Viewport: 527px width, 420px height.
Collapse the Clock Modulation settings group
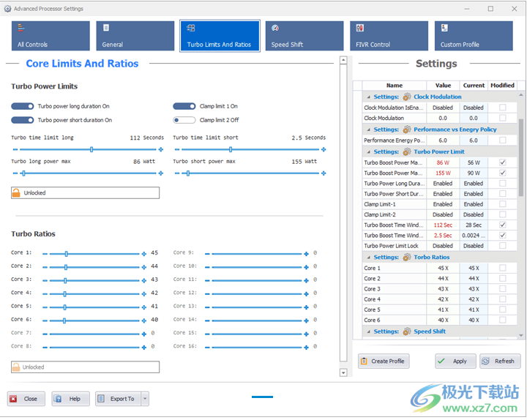tap(369, 97)
